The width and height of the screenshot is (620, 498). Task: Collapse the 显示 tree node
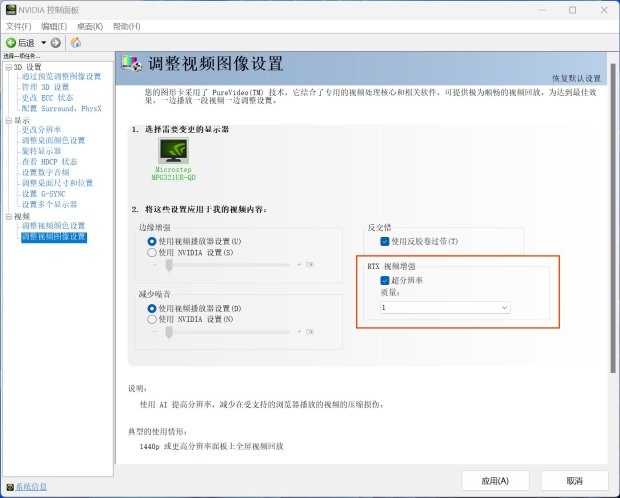pyautogui.click(x=9, y=121)
